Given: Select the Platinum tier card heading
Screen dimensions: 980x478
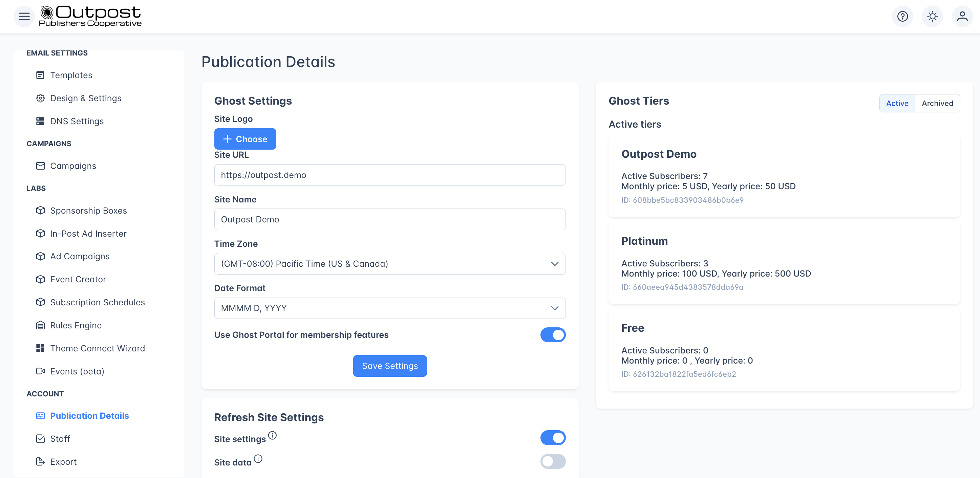Looking at the screenshot, I should (644, 241).
